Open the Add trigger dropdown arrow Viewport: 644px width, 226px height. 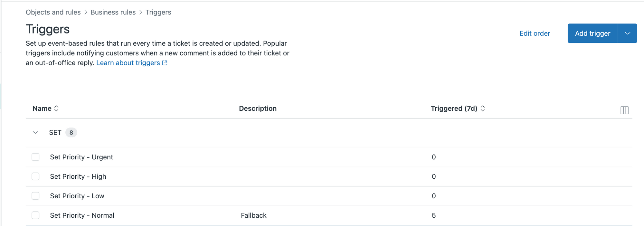point(627,33)
